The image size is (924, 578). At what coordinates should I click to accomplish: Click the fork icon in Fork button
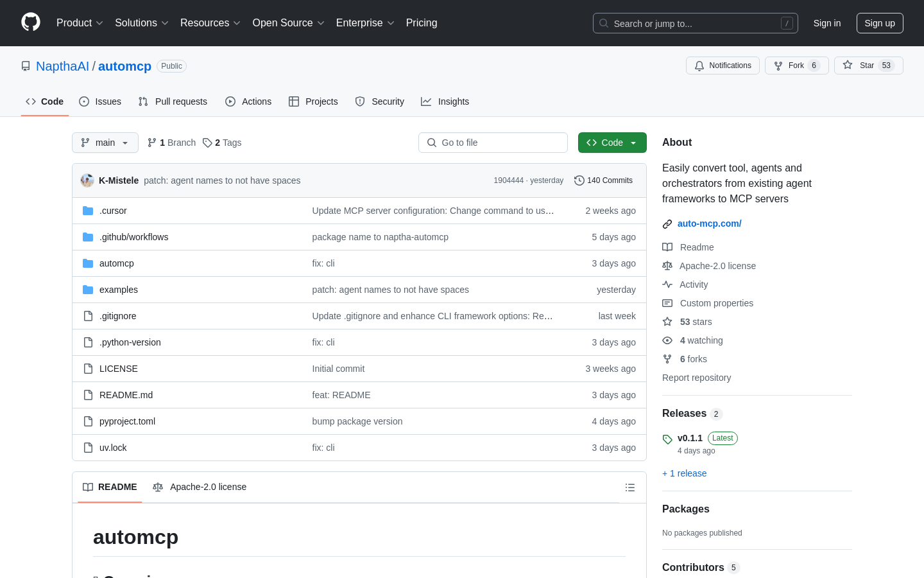[x=778, y=66]
